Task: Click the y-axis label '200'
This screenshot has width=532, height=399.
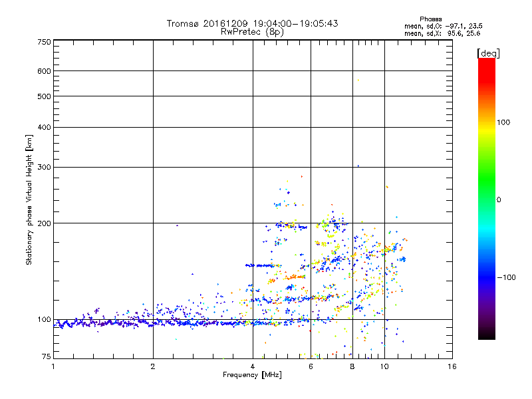Action: point(44,223)
